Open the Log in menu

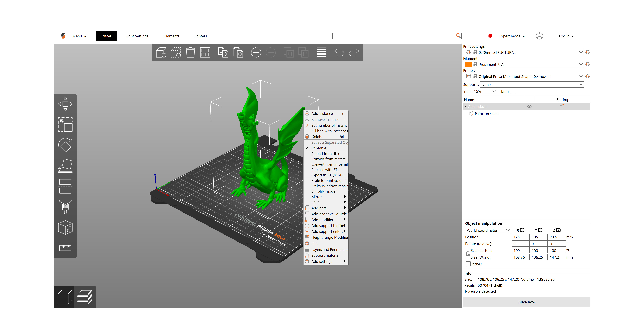tap(566, 36)
